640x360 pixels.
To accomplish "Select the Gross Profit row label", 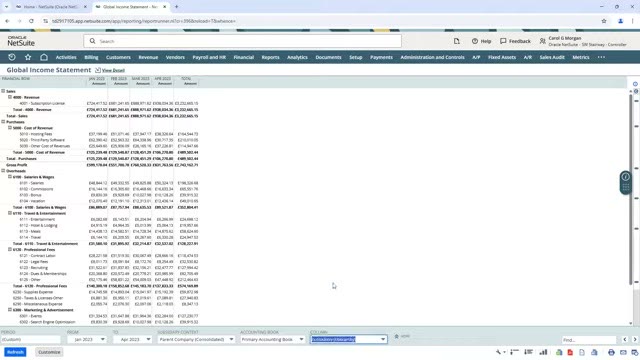I will click(x=17, y=165).
